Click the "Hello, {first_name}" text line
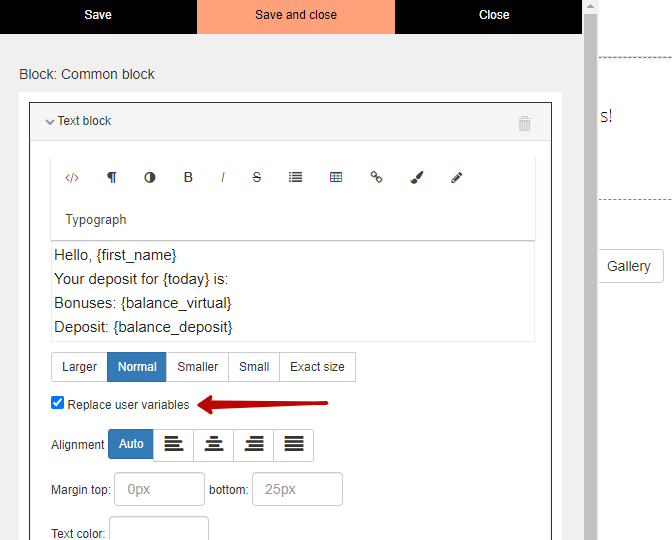Screen dimensions: 672x540 point(115,255)
